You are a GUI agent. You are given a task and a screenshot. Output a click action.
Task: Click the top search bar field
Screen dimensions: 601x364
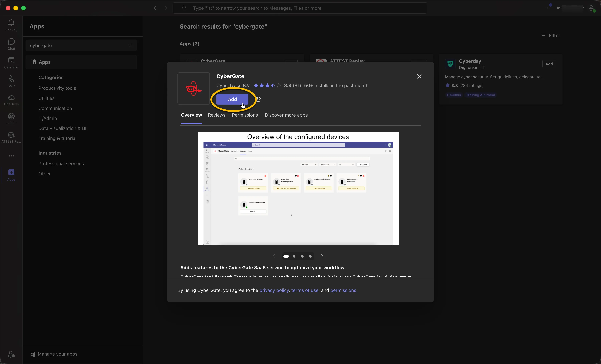point(300,8)
